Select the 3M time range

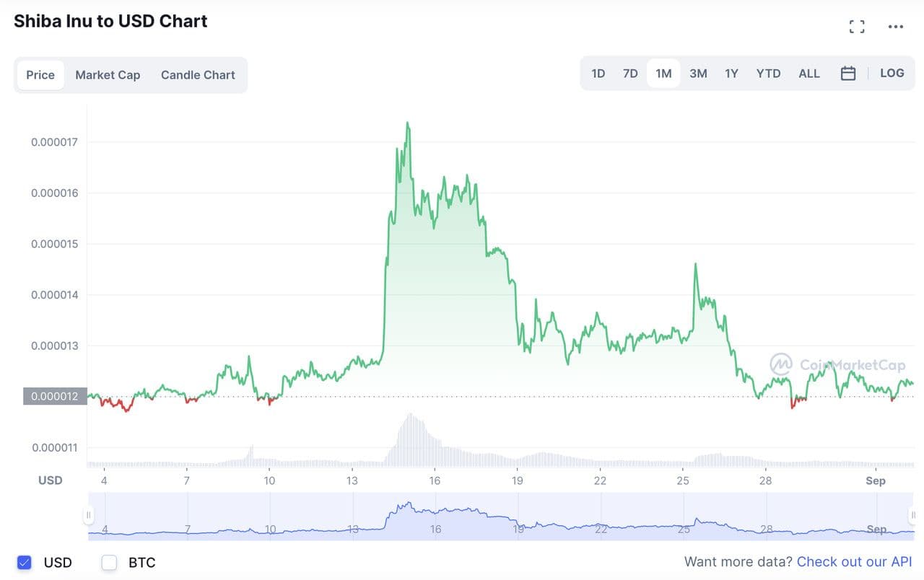[x=698, y=74]
